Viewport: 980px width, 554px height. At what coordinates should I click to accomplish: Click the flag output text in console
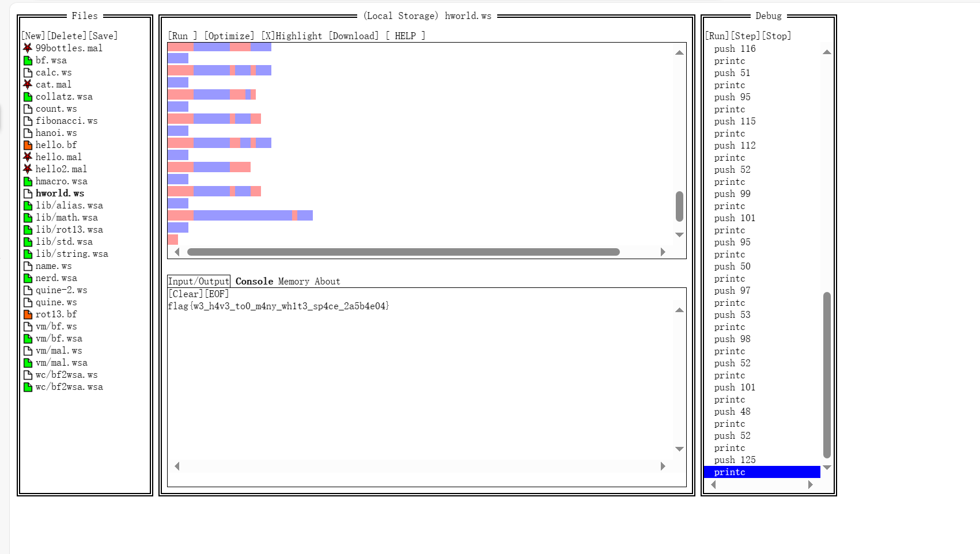(x=278, y=306)
